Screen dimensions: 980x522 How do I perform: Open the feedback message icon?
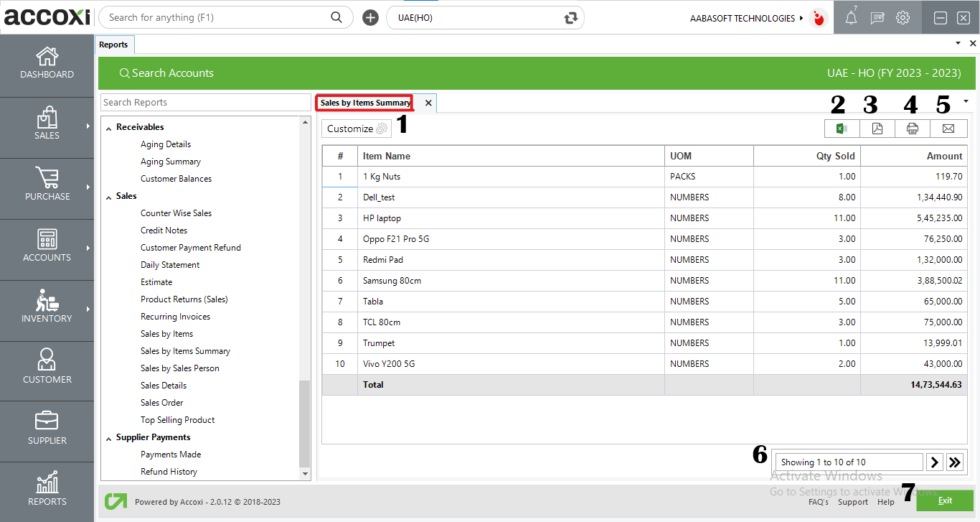[x=877, y=17]
